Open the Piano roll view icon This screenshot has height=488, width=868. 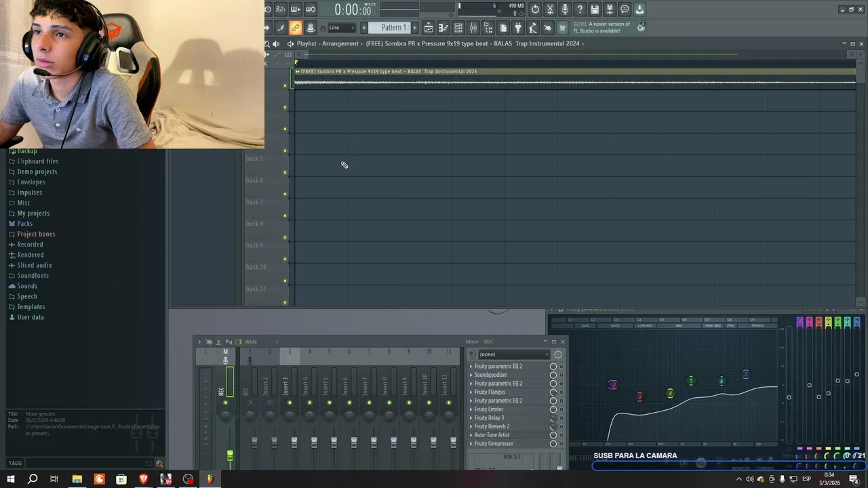443,28
